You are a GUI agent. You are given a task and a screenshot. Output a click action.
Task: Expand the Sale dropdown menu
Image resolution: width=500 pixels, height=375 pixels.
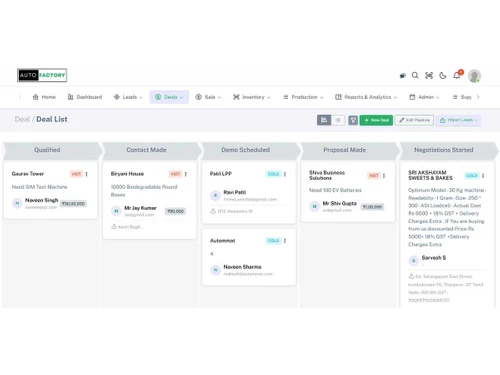pyautogui.click(x=208, y=97)
